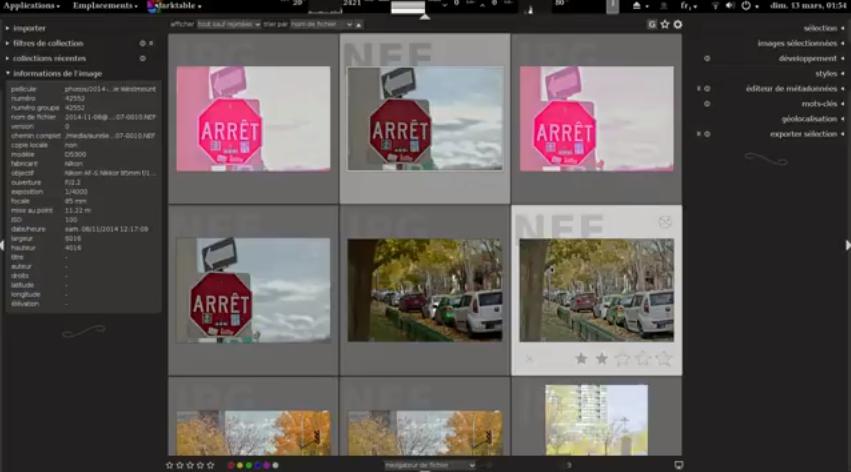Expand the 'importer' panel

point(29,28)
